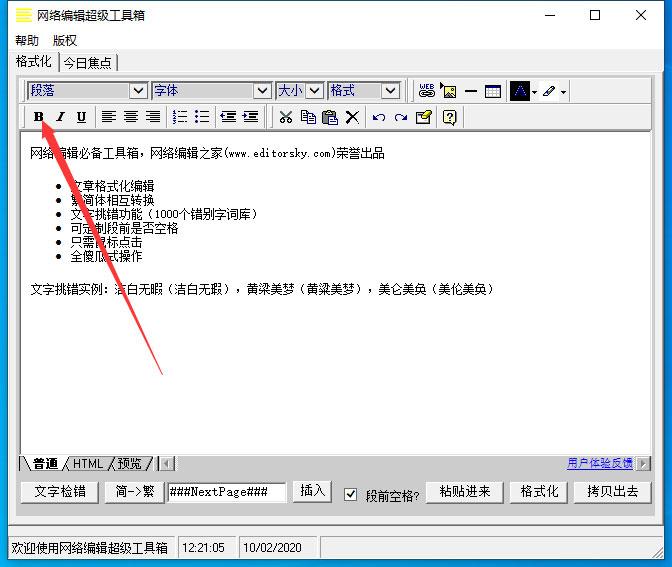Click the 粘贴进来 button
Viewport: 672px width, 567px height.
pos(465,492)
